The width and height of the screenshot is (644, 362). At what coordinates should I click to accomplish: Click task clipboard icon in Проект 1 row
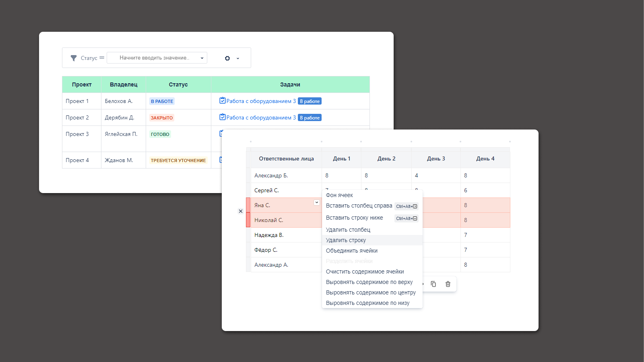point(222,101)
